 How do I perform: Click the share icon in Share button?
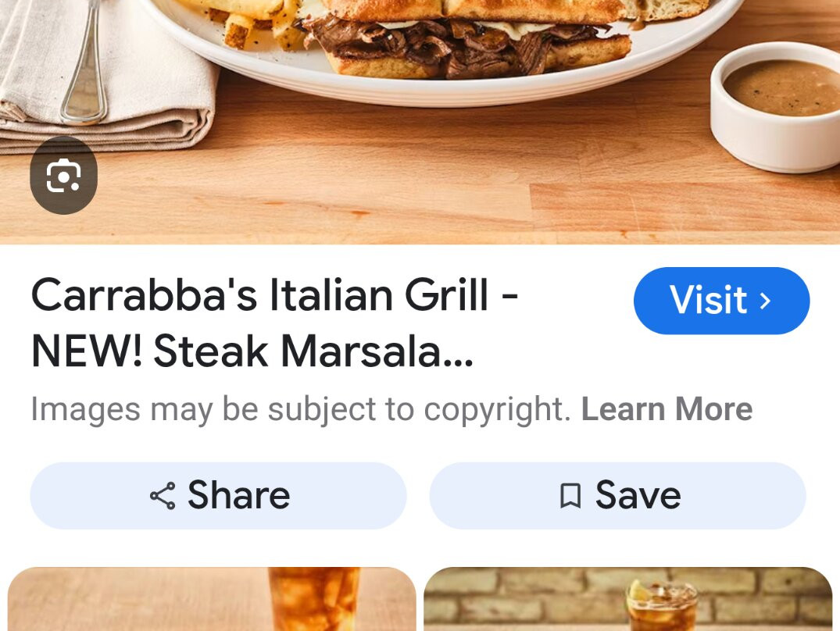[x=163, y=496]
